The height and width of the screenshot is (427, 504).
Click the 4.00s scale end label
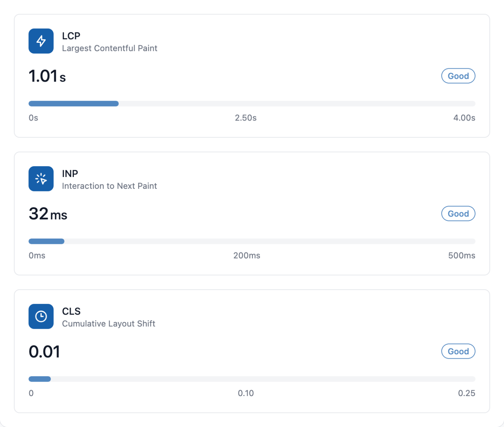click(x=464, y=118)
